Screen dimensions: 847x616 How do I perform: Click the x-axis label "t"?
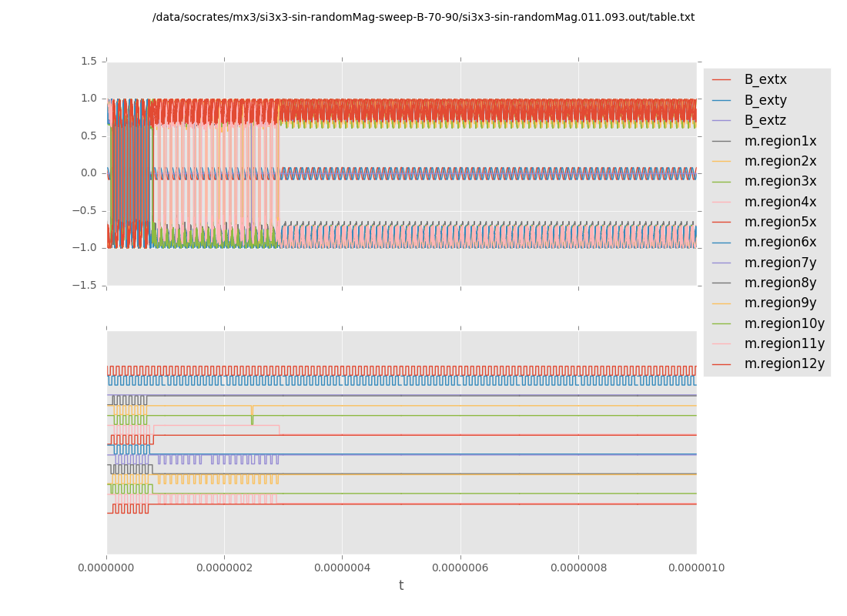pyautogui.click(x=401, y=585)
